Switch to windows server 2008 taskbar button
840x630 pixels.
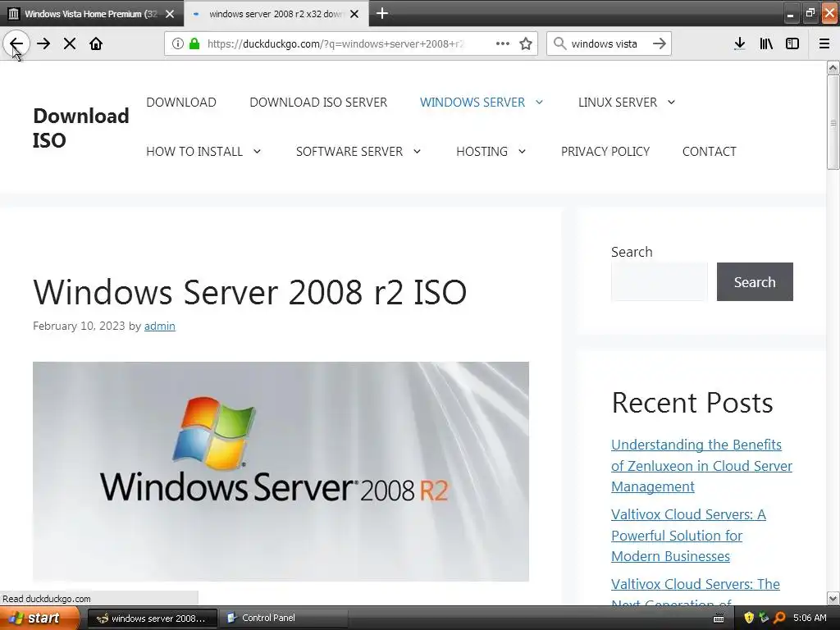coord(152,619)
